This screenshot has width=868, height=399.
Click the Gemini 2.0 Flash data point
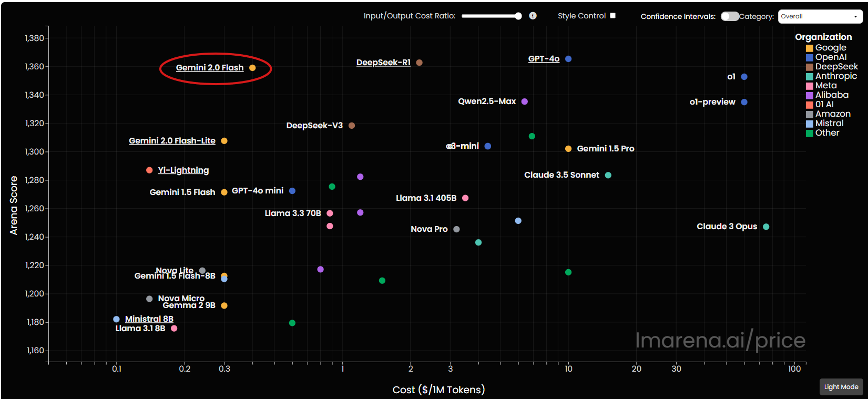click(x=252, y=68)
